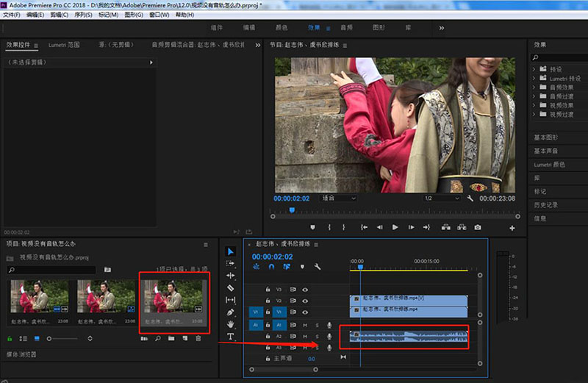Expand the 视频效果 folder in Effects

[x=534, y=105]
